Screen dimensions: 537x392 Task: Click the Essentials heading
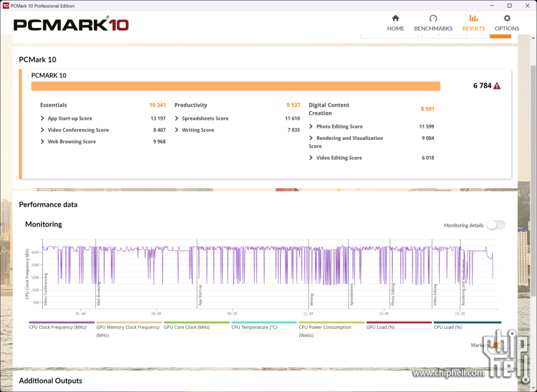click(x=54, y=105)
